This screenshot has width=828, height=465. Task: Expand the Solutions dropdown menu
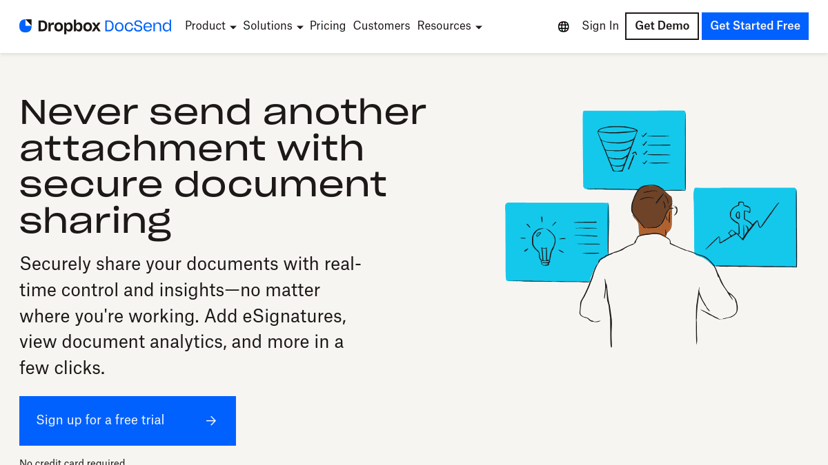point(273,26)
